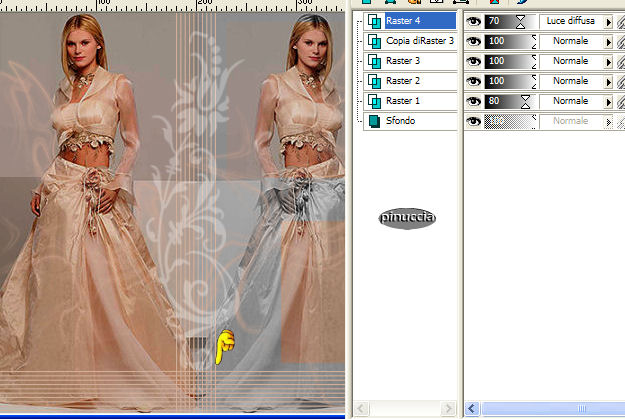Select the Raster 1 layer name
This screenshot has height=419, width=625.
(403, 100)
